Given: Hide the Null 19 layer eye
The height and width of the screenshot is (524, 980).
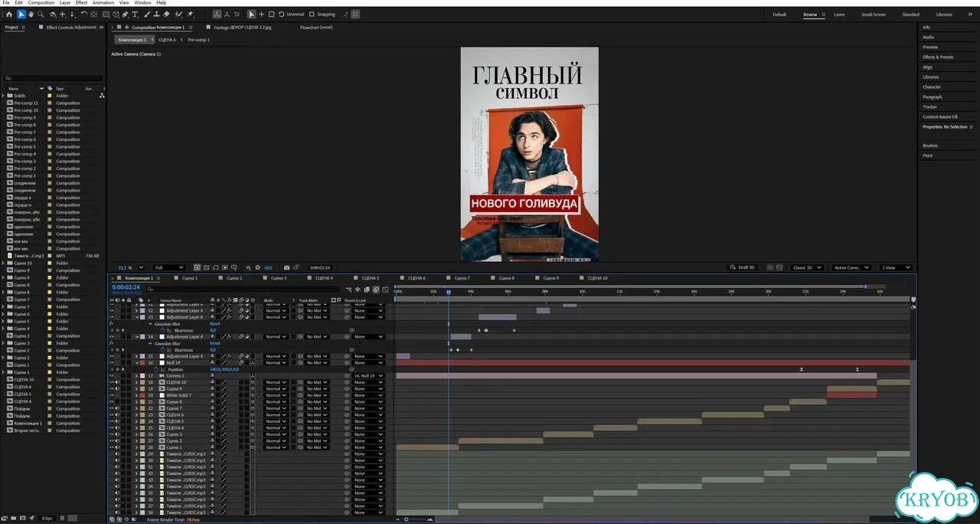Looking at the screenshot, I should coord(111,363).
